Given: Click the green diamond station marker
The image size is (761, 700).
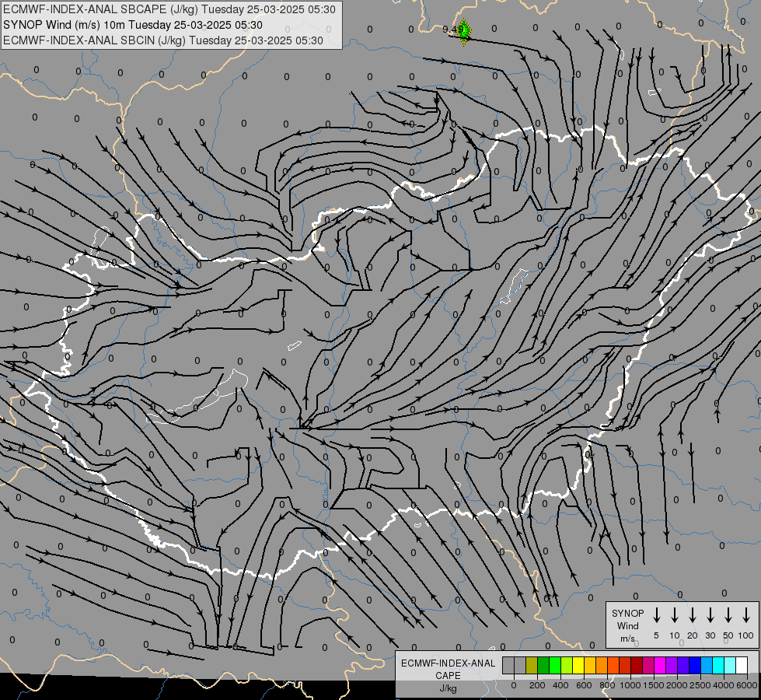Looking at the screenshot, I should point(464,32).
